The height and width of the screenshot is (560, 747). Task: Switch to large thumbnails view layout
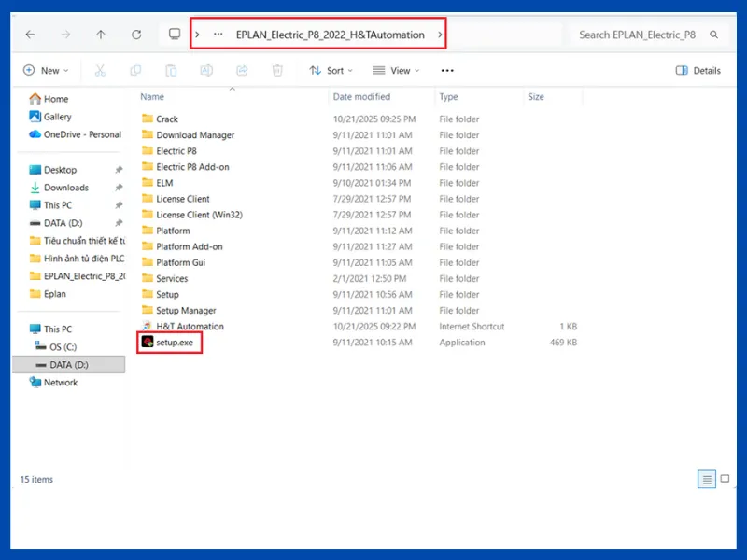coord(725,479)
